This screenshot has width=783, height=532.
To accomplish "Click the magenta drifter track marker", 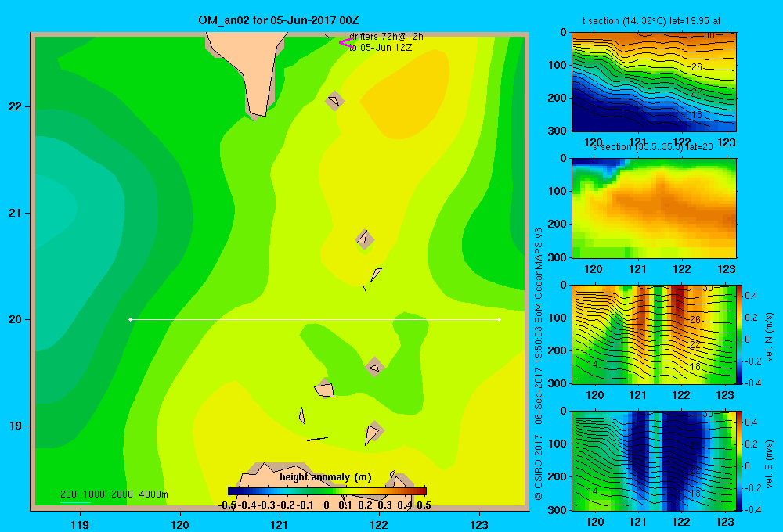I will pyautogui.click(x=347, y=43).
